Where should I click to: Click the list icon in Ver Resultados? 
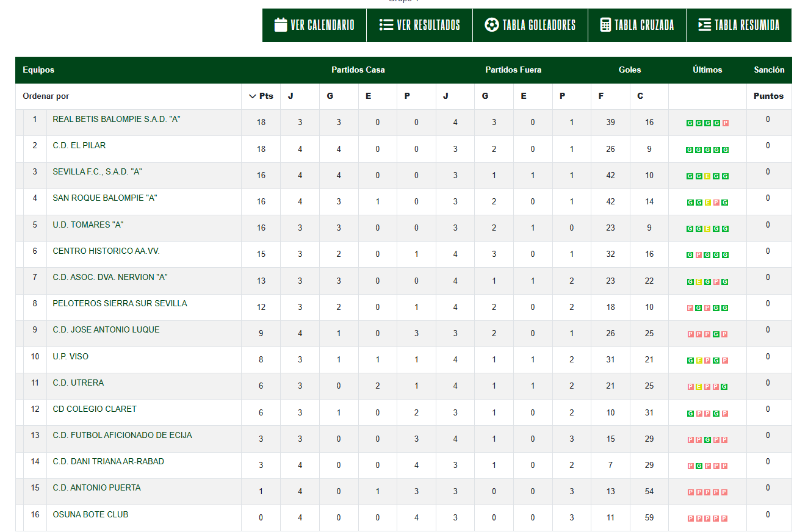[x=386, y=25]
